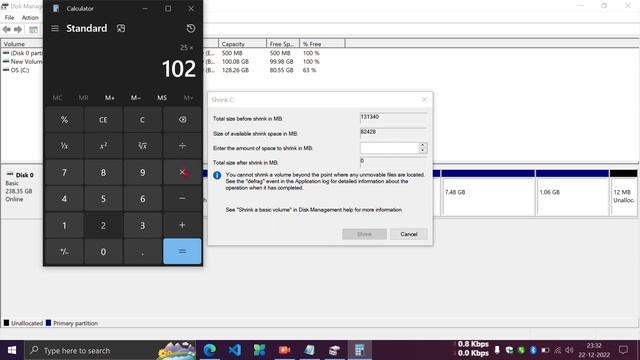
Task: Open the Calculator navigation hamburger menu
Action: pyautogui.click(x=55, y=28)
